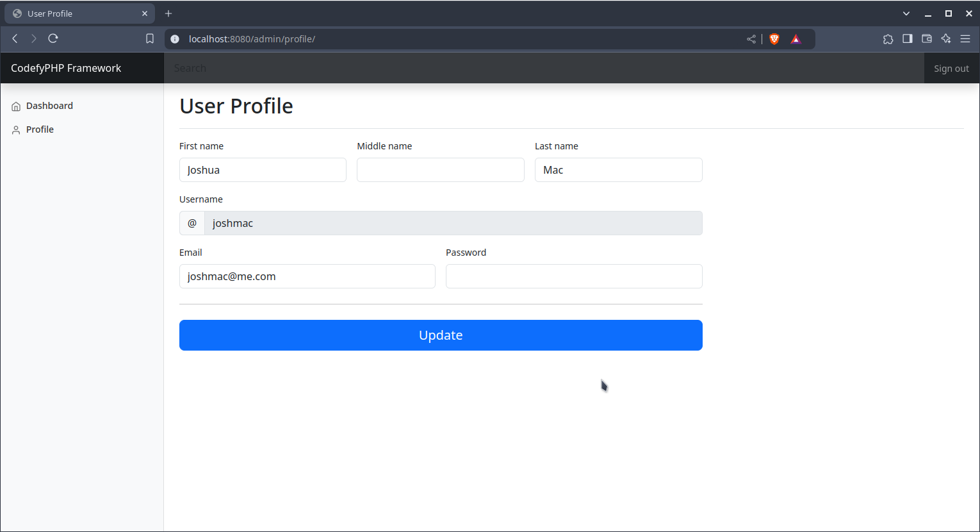
Task: Bookmark this page using the bookmark icon
Action: click(x=150, y=38)
